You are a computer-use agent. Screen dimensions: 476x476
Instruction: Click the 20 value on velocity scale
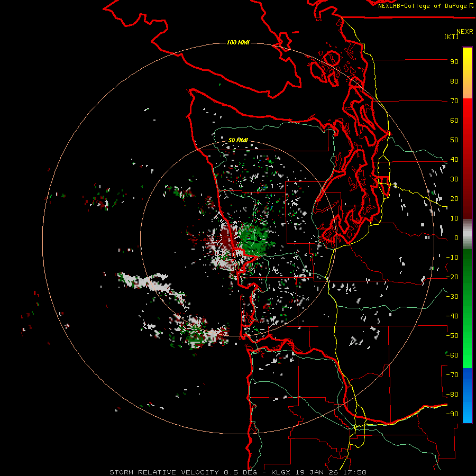point(454,199)
